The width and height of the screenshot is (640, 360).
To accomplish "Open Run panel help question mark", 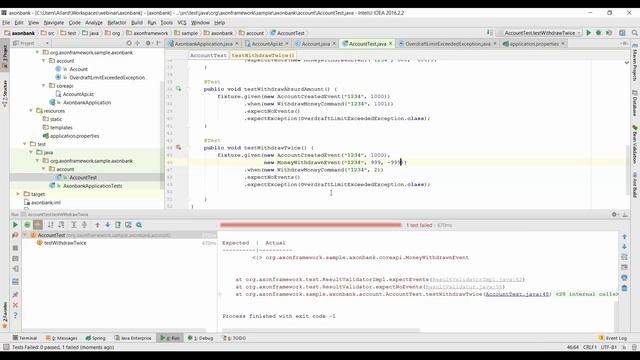I will 15,316.
